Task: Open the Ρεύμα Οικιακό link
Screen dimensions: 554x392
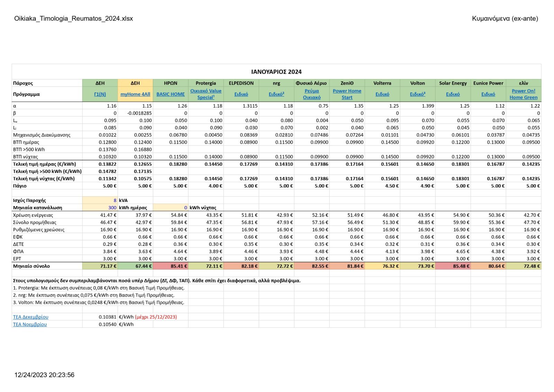Action: 312,94
